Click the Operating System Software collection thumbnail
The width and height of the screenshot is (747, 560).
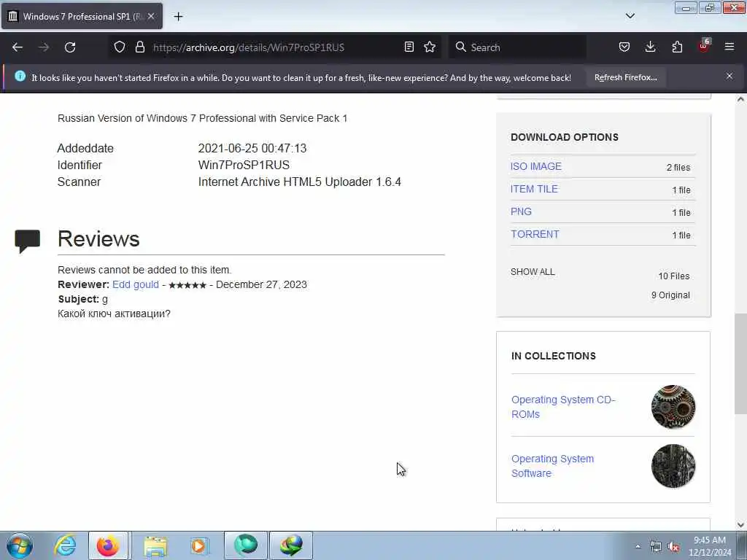673,466
